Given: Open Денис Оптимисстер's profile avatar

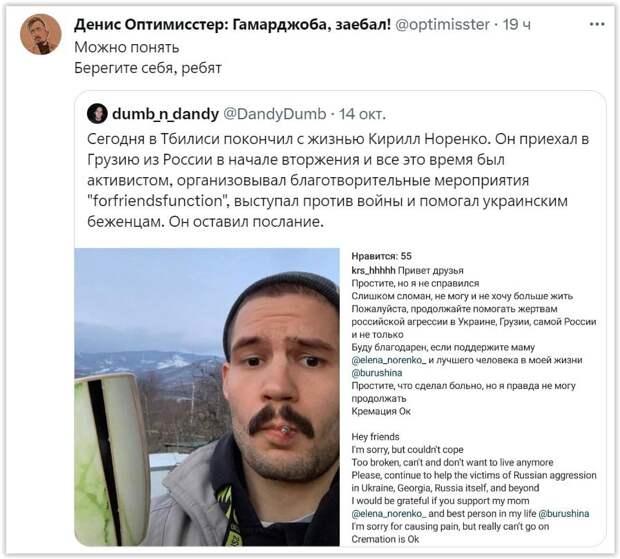Looking at the screenshot, I should (41, 34).
